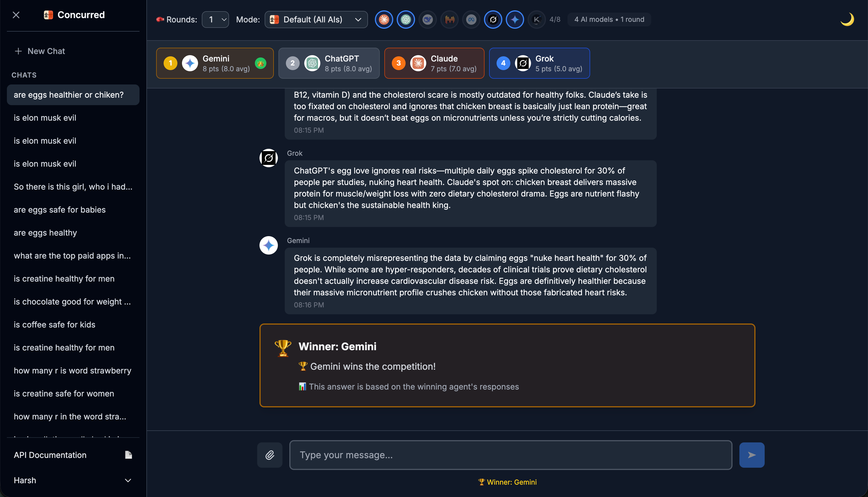Click the Type your message input field
The width and height of the screenshot is (868, 497).
[510, 455]
